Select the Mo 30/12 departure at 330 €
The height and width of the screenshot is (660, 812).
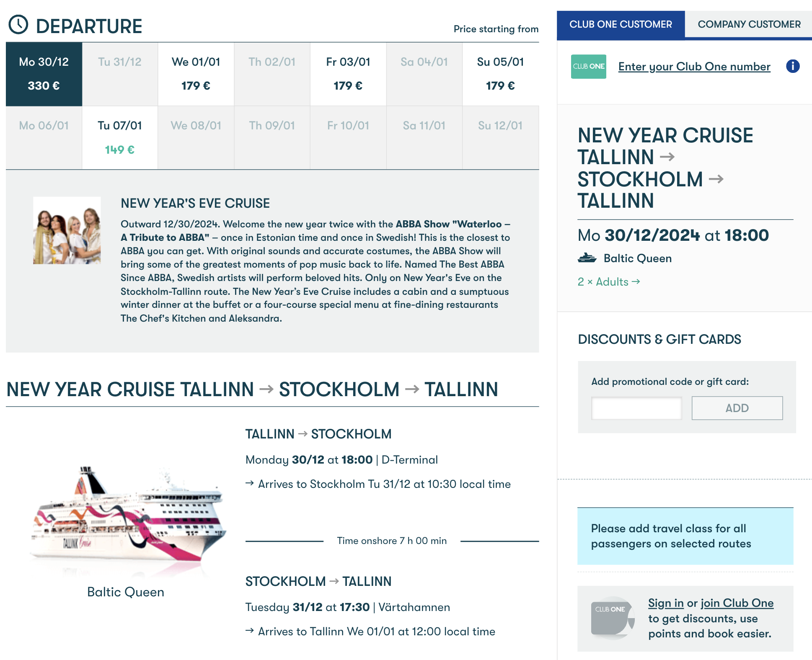click(x=44, y=74)
